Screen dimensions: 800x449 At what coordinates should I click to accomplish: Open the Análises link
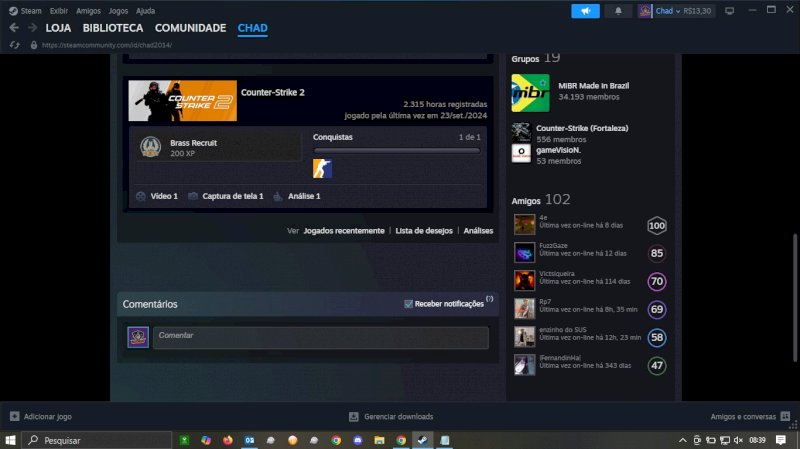pyautogui.click(x=478, y=231)
